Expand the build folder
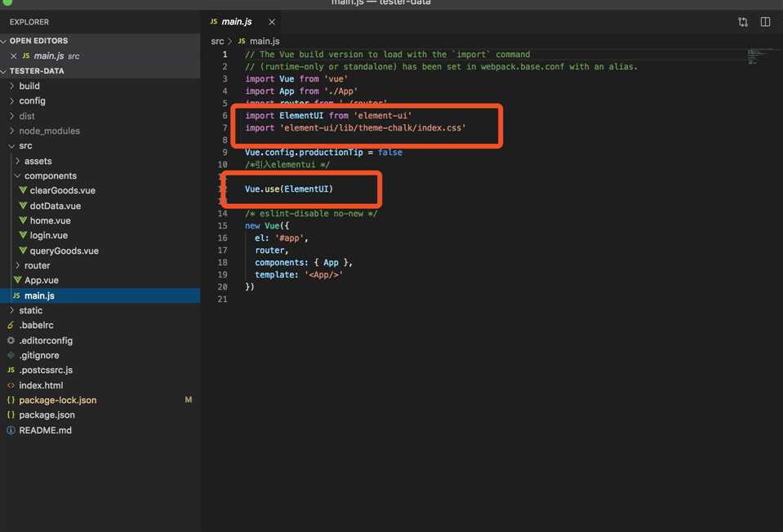783x532 pixels. coord(100,86)
